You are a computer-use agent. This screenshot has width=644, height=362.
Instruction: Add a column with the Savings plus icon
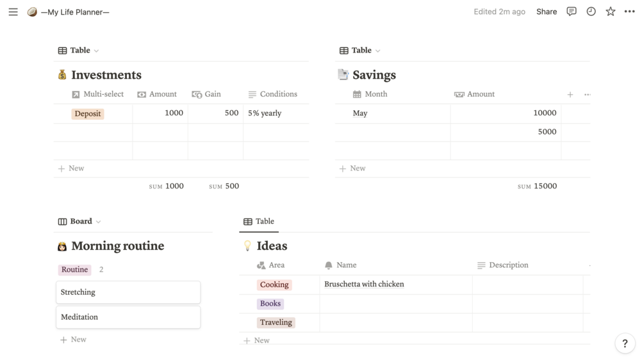point(570,94)
